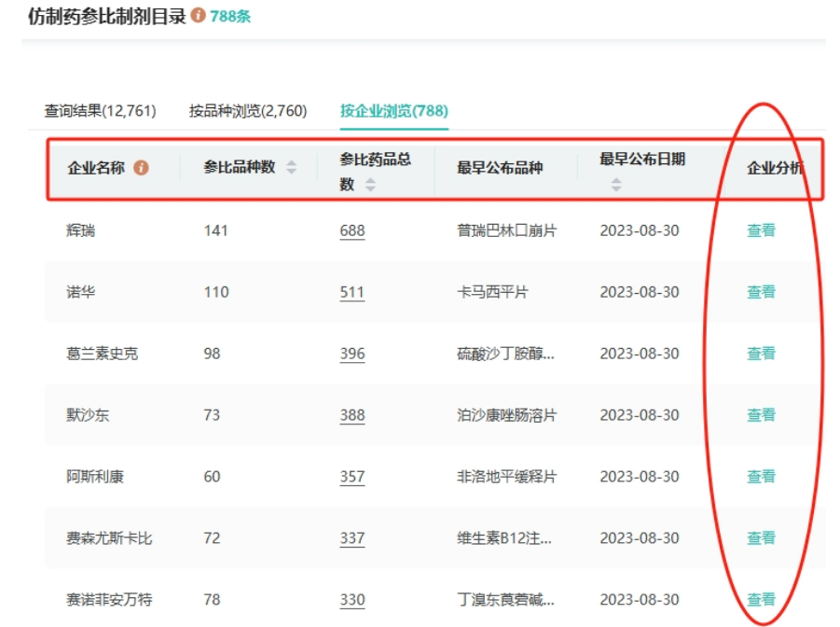The image size is (840, 627).
Task: Click variety count 73 for 默沙东
Action: [212, 415]
